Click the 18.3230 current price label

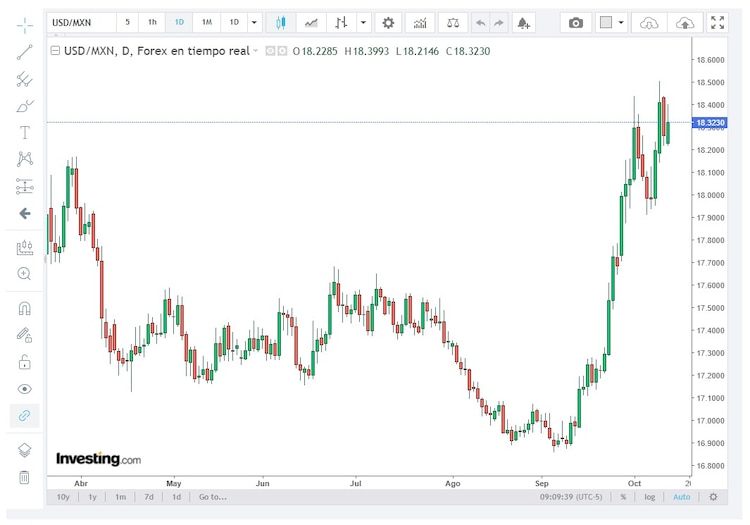pyautogui.click(x=710, y=123)
